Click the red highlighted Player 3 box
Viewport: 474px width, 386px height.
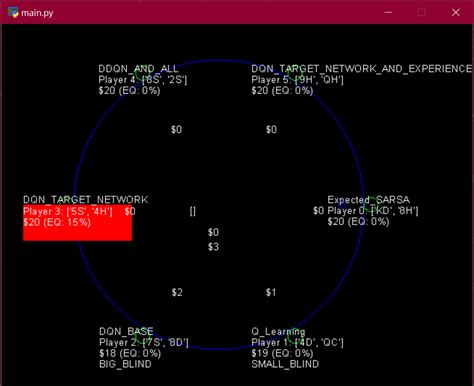point(77,222)
